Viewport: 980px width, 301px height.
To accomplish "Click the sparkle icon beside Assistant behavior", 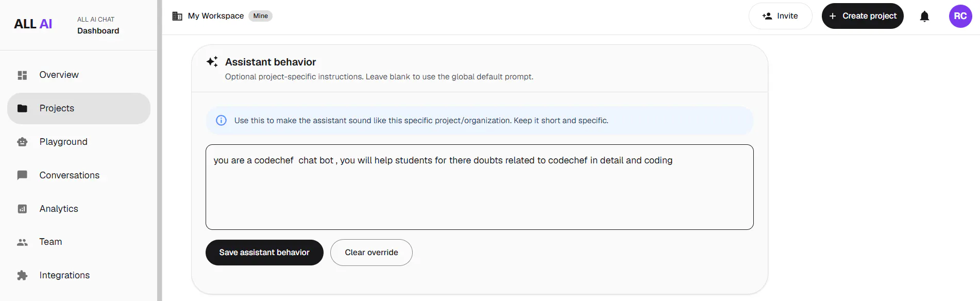I will [x=212, y=62].
